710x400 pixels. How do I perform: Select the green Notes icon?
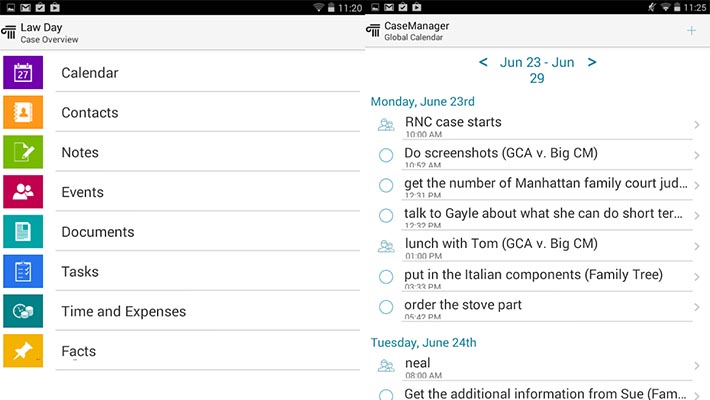pos(23,152)
